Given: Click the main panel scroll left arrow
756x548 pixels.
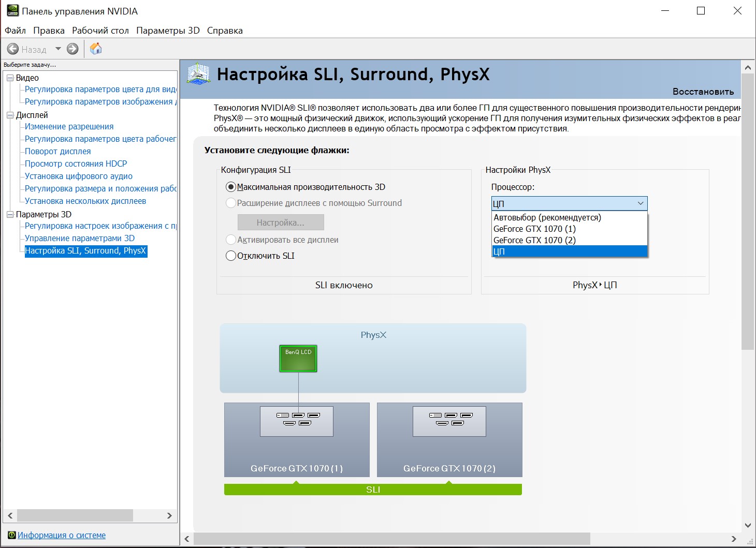Looking at the screenshot, I should [187, 539].
